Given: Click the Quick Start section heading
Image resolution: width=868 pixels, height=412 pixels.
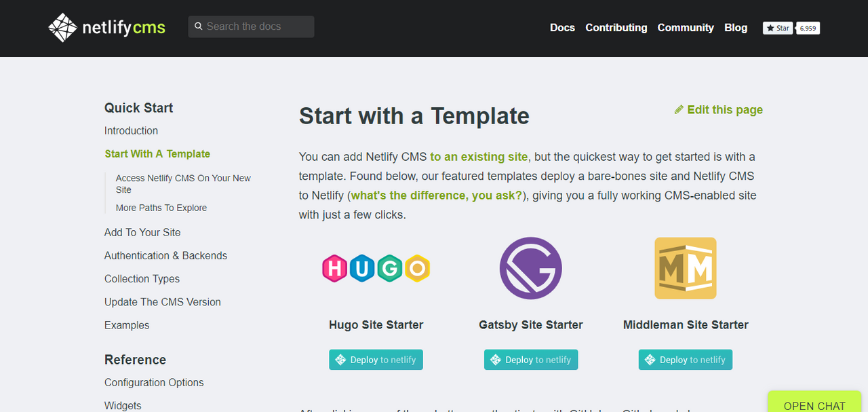Looking at the screenshot, I should [138, 108].
